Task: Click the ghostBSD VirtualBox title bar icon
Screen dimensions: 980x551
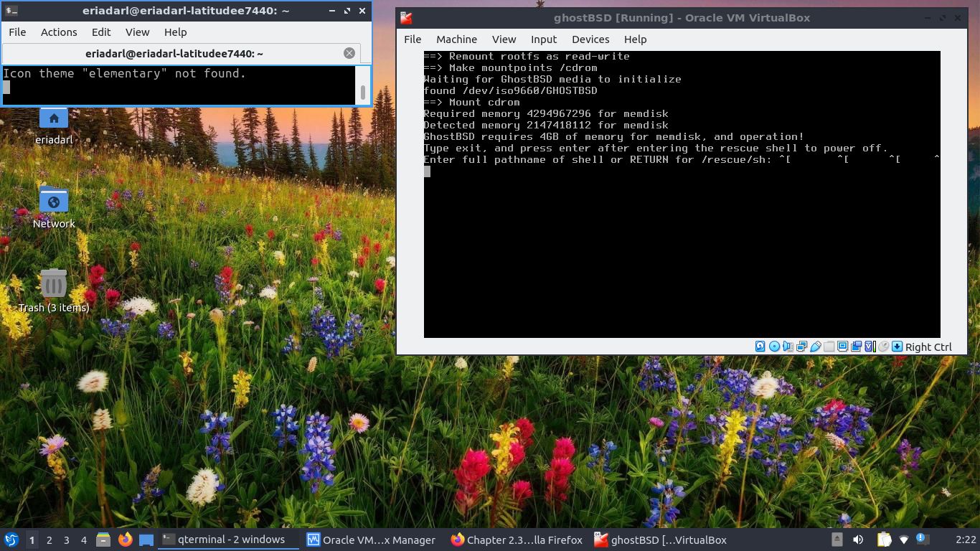Action: [x=406, y=18]
